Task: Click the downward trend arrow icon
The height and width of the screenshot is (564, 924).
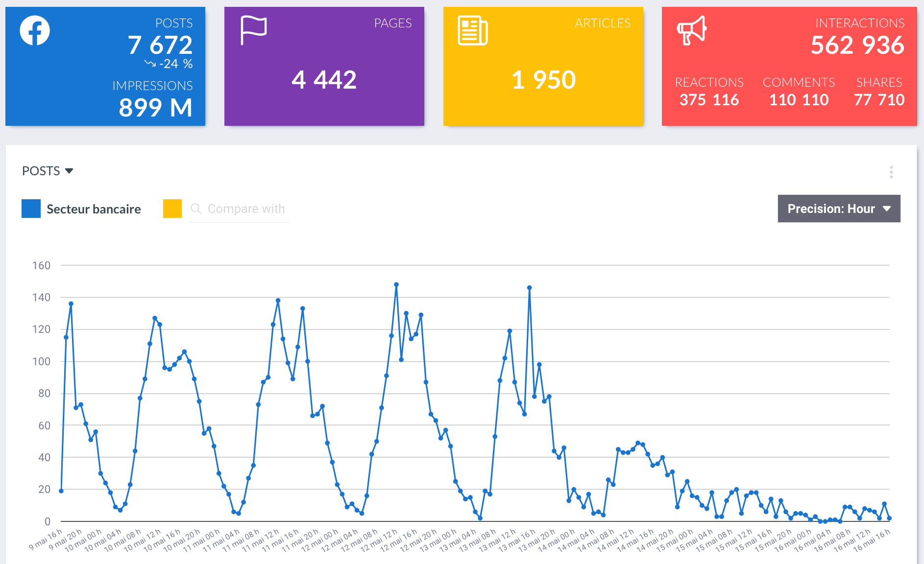Action: 150,64
